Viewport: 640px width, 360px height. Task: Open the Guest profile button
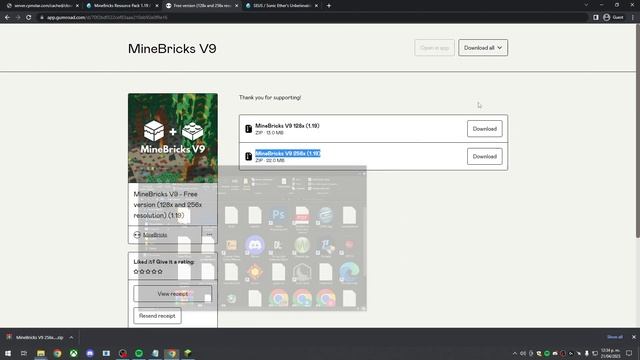pos(613,17)
